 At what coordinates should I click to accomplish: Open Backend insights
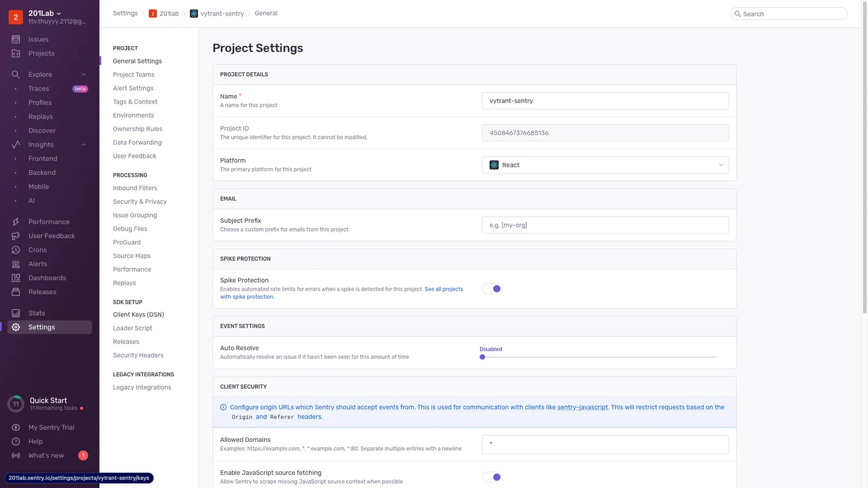pos(42,172)
